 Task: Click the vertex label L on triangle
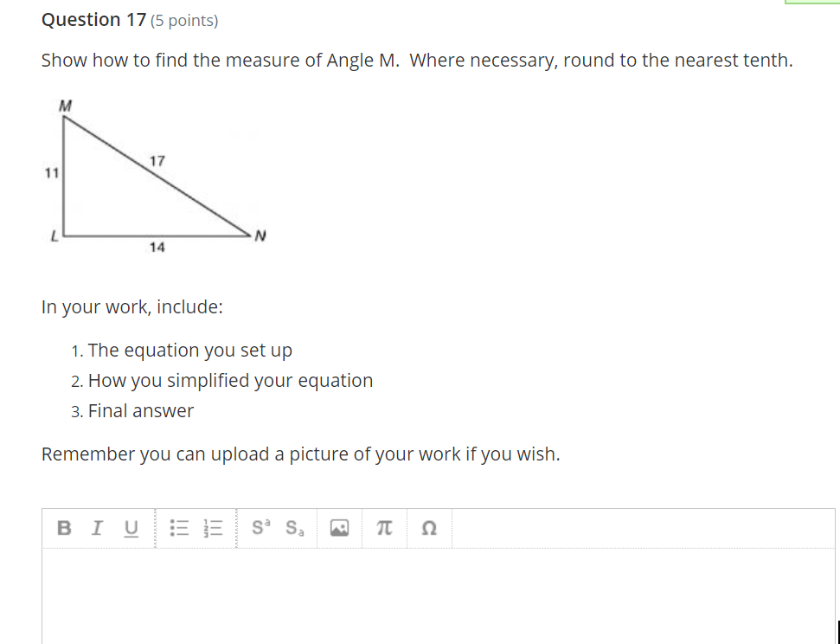tap(54, 235)
